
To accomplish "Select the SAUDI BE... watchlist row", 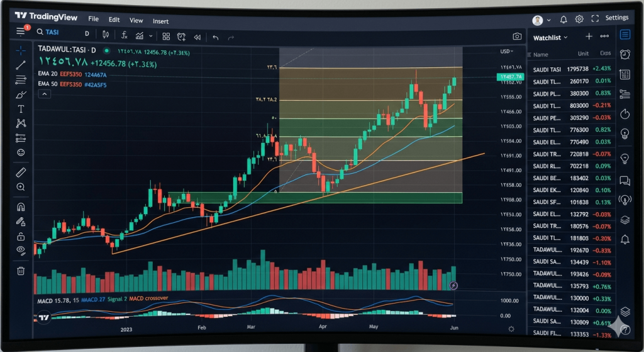I will 571,178.
